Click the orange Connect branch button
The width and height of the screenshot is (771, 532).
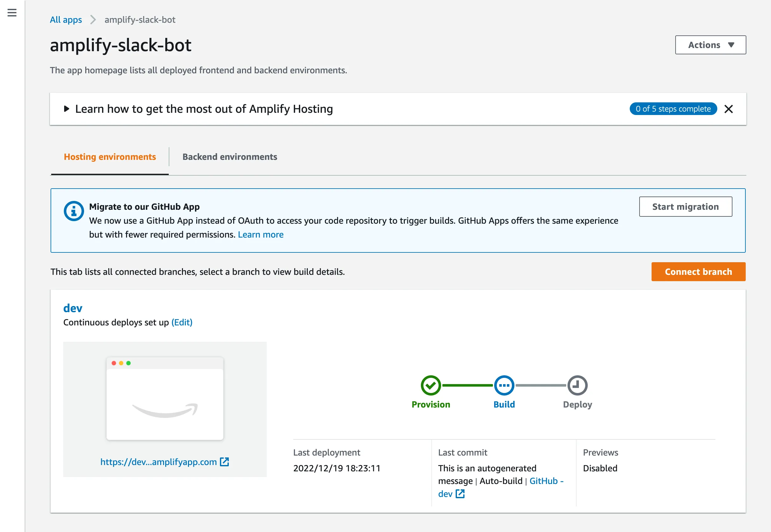point(698,272)
